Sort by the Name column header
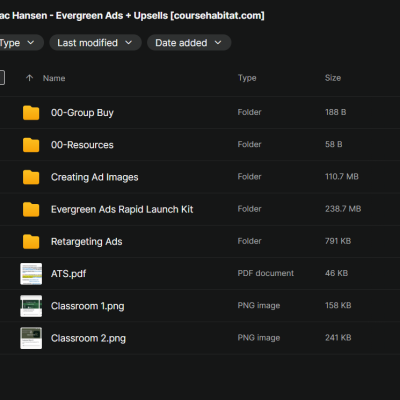The height and width of the screenshot is (400, 400). (x=54, y=78)
